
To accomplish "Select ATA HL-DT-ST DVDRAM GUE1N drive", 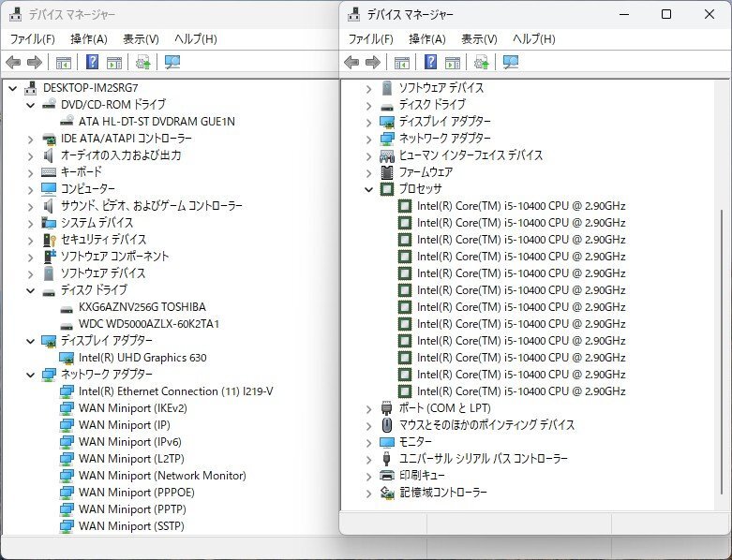I will 157,121.
